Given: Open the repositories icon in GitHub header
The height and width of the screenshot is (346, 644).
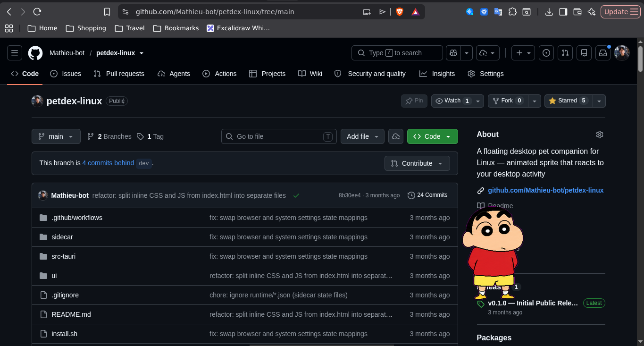Looking at the screenshot, I should 584,53.
